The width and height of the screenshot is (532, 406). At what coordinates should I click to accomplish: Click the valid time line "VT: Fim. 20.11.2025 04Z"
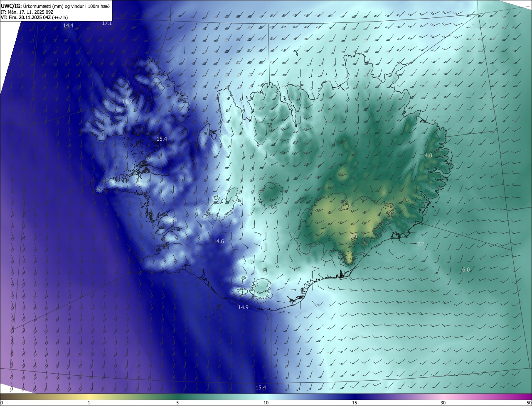[x=26, y=17]
